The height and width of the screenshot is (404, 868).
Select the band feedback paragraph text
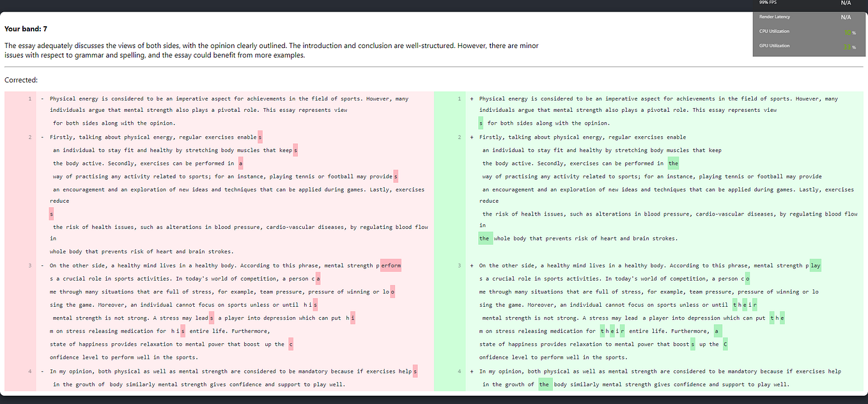[268, 49]
